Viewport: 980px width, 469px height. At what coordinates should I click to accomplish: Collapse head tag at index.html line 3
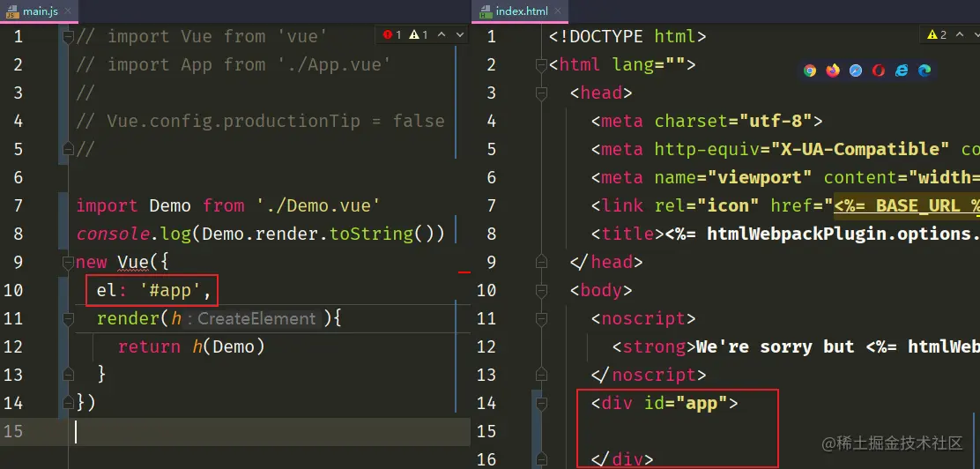pos(541,93)
